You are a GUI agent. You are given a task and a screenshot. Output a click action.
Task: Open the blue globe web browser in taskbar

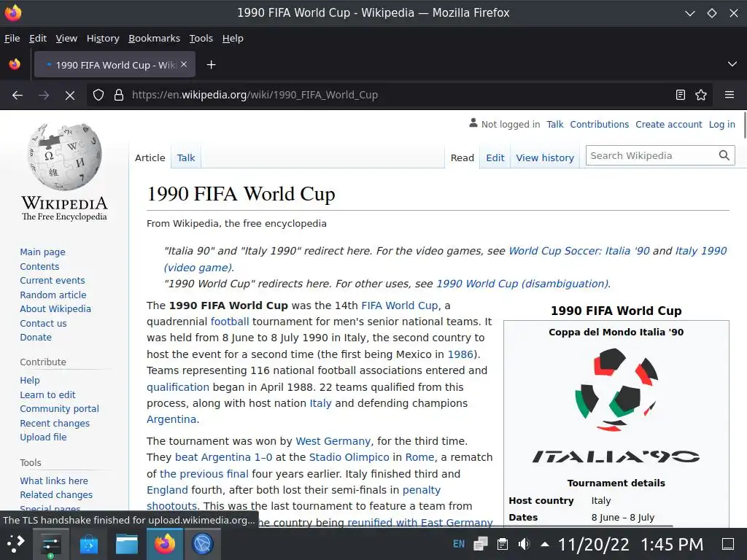click(203, 544)
